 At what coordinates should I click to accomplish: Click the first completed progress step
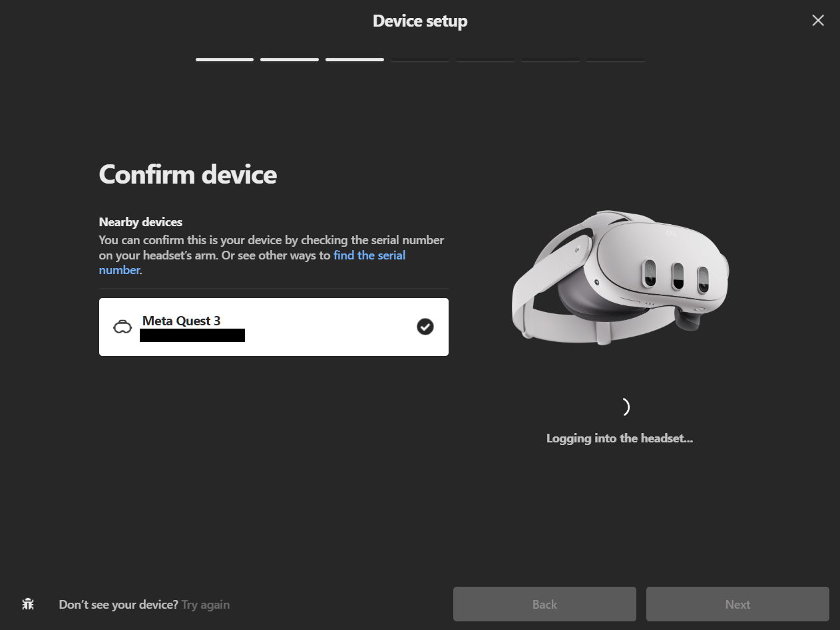(224, 60)
